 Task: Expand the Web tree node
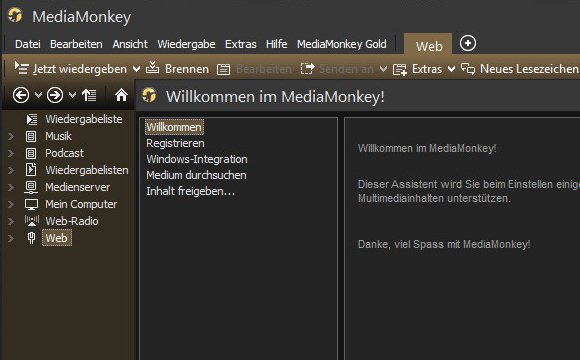point(11,238)
